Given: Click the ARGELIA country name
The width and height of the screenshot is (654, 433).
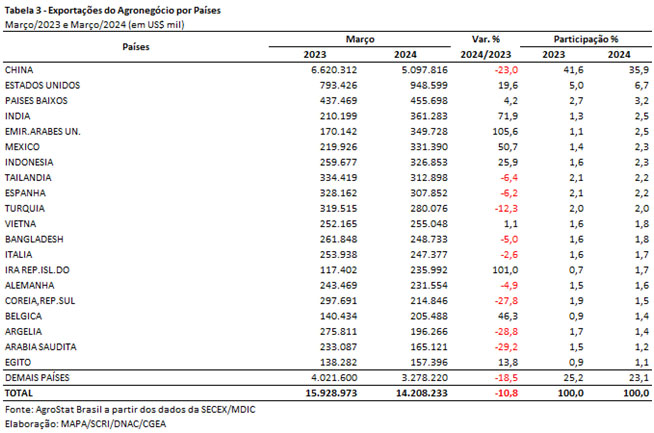Looking at the screenshot, I should (23, 332).
